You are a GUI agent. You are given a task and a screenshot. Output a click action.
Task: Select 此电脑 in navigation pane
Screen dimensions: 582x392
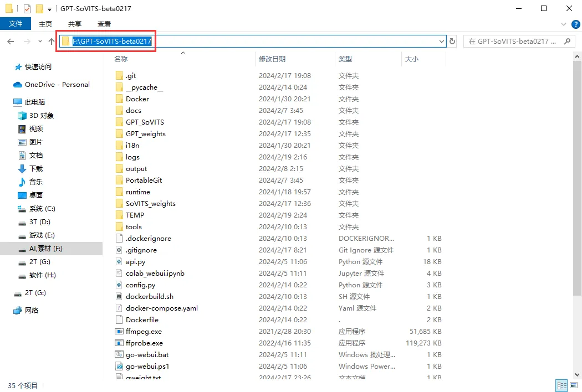[x=29, y=102]
